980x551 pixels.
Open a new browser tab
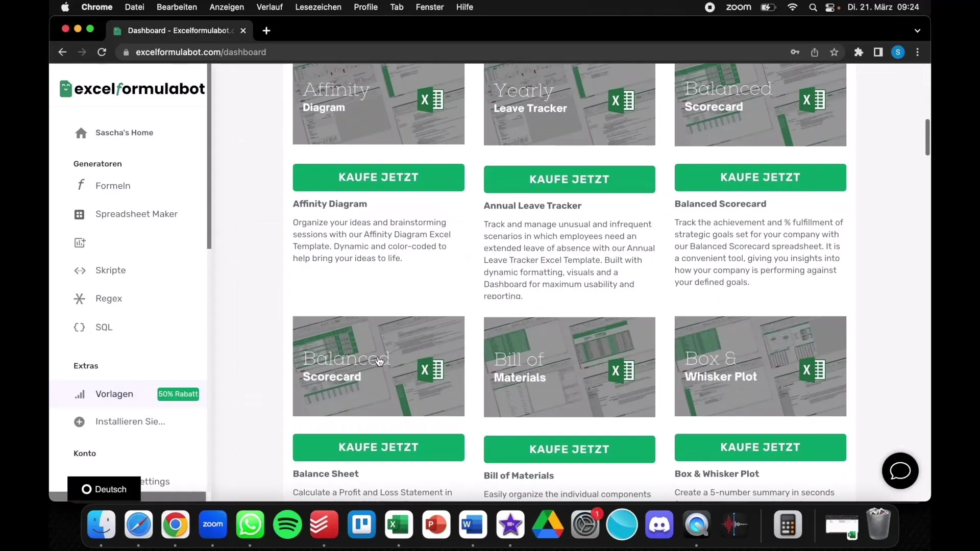point(266,31)
